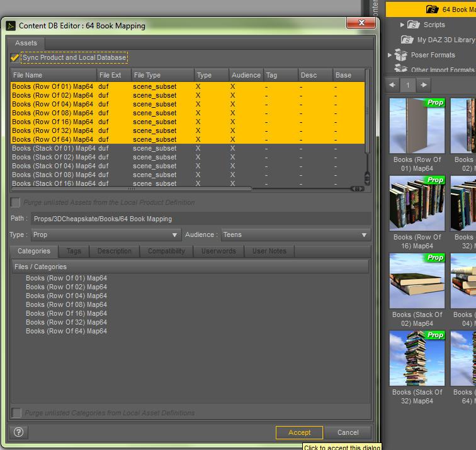
Task: Open the help question mark button
Action: click(18, 432)
